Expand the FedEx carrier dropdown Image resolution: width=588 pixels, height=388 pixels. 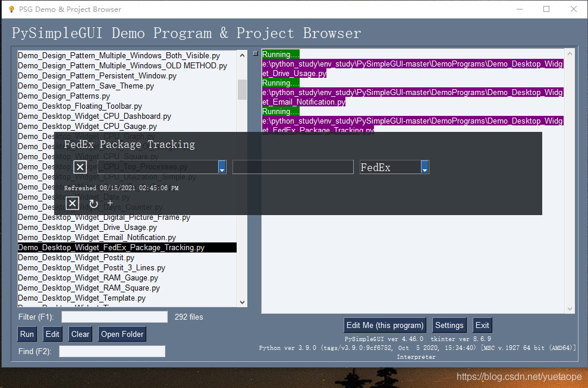(425, 167)
